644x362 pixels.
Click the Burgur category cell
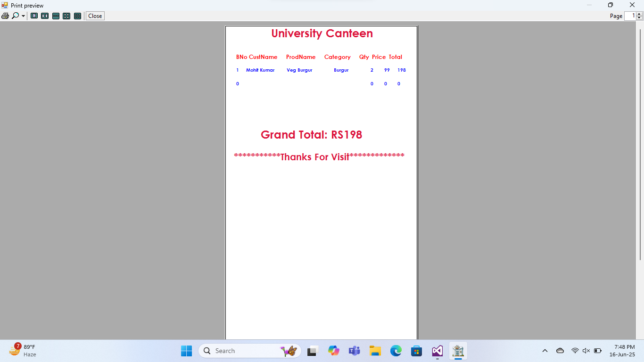click(x=341, y=70)
